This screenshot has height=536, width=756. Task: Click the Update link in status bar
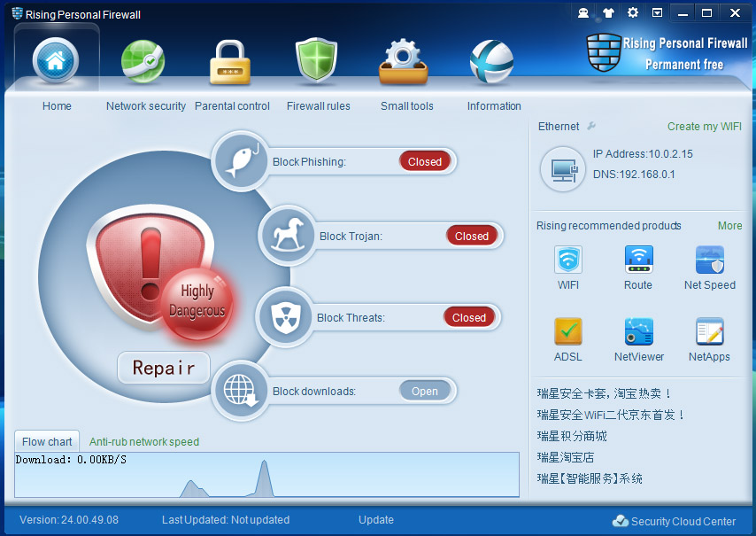pyautogui.click(x=376, y=519)
